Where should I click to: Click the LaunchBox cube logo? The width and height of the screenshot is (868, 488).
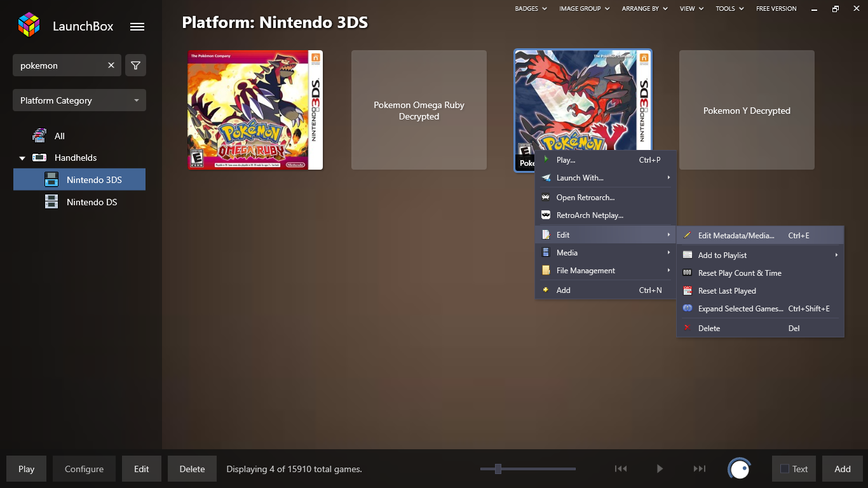tap(29, 25)
